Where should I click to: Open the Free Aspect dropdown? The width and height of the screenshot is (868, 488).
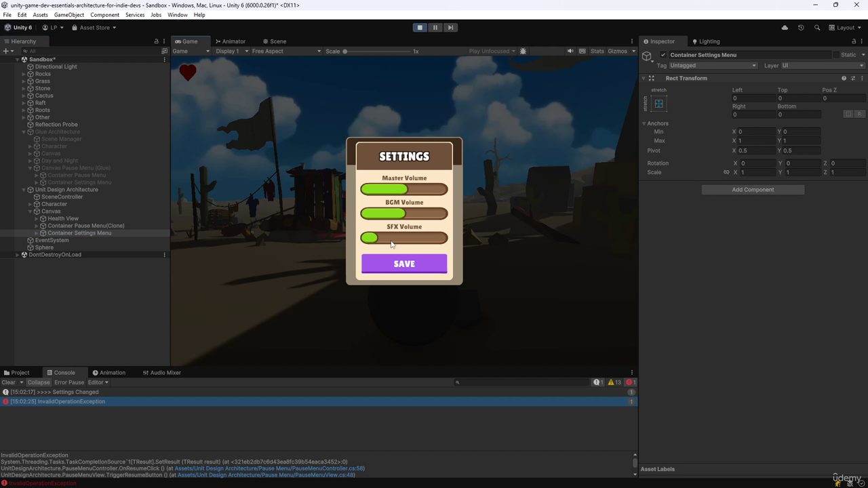(285, 51)
